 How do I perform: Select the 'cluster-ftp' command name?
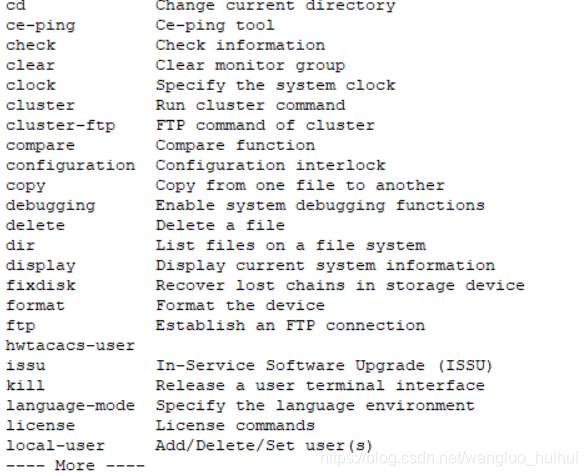click(61, 126)
